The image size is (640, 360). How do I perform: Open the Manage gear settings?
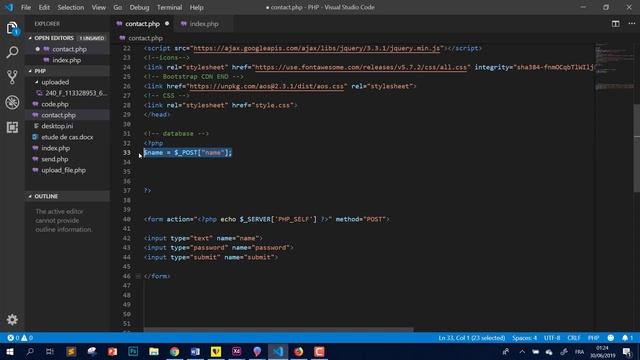[12, 319]
